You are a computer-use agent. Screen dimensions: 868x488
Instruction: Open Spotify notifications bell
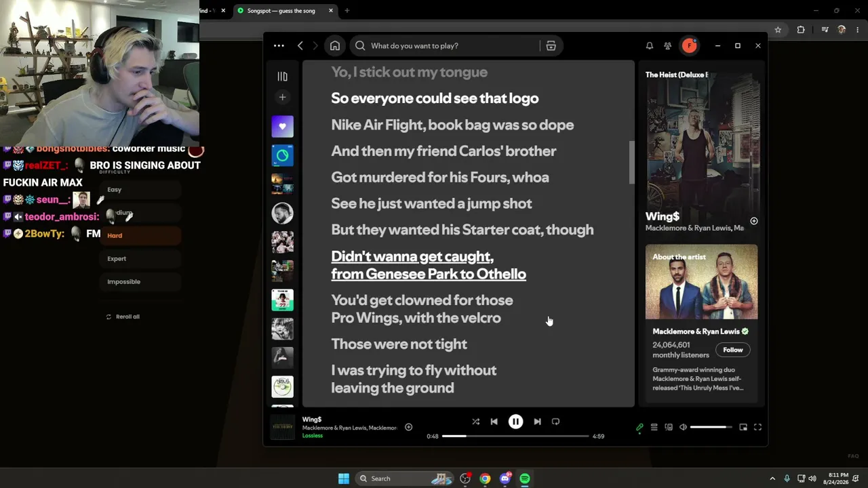[650, 45]
